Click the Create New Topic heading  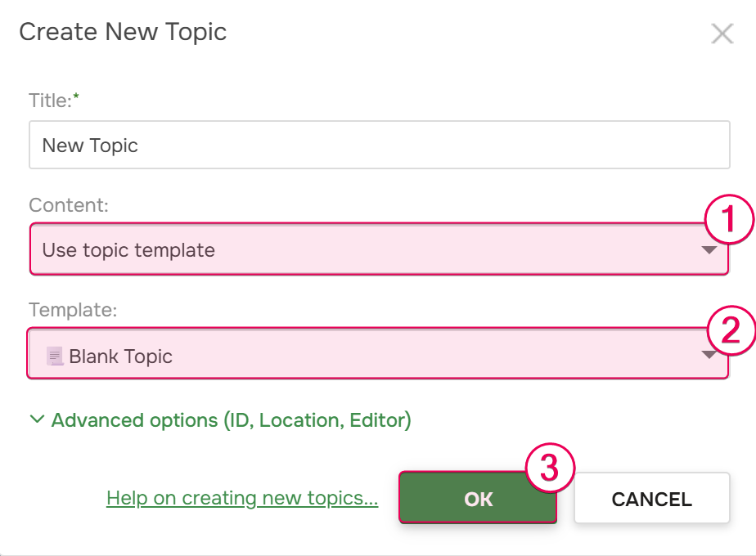click(123, 32)
